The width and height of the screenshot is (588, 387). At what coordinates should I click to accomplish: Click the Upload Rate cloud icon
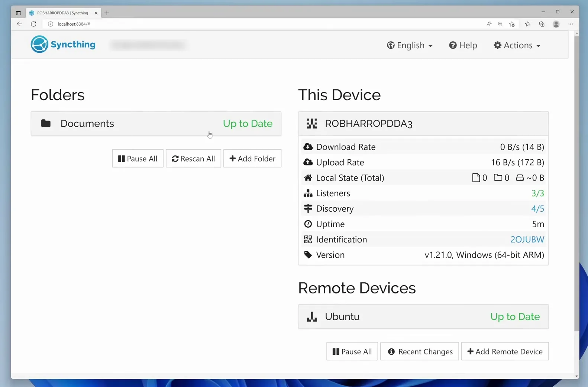click(x=308, y=162)
